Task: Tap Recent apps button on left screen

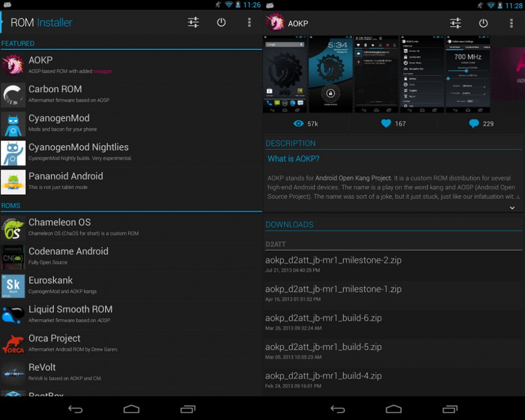Action: tap(188, 409)
